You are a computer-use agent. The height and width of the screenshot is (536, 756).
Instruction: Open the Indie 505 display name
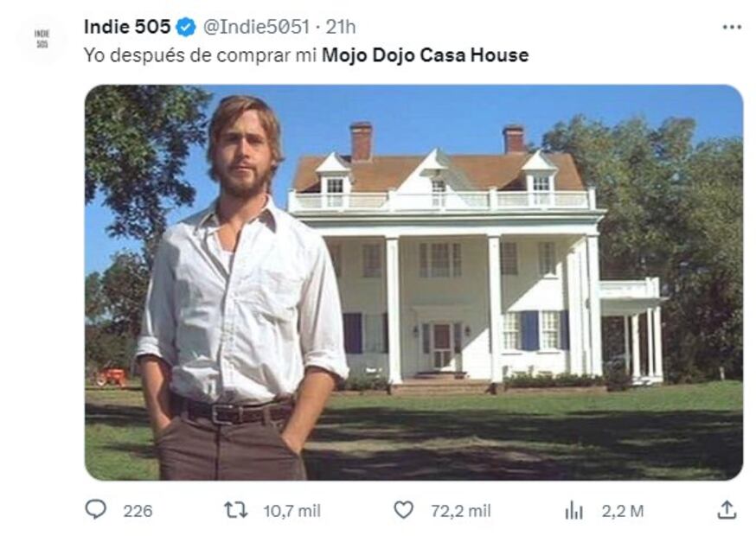pyautogui.click(x=127, y=27)
